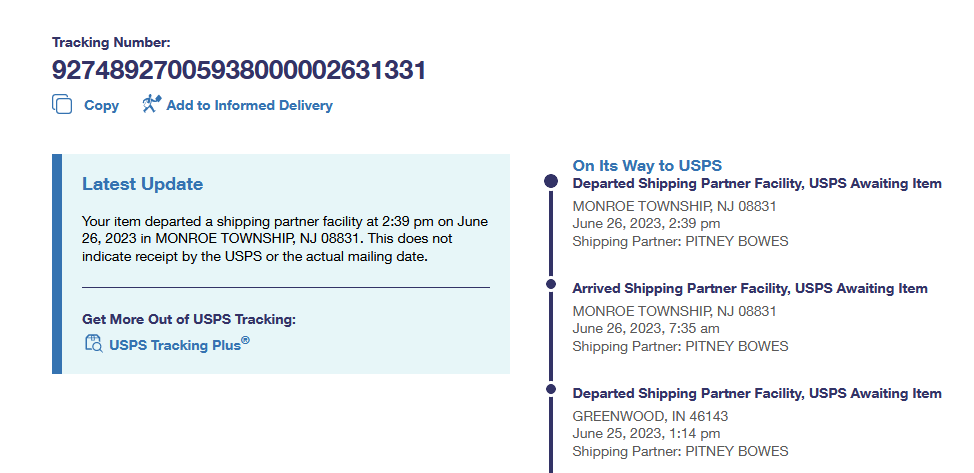Click the June 25, 2023, 1:14 pm timestamp

point(646,433)
